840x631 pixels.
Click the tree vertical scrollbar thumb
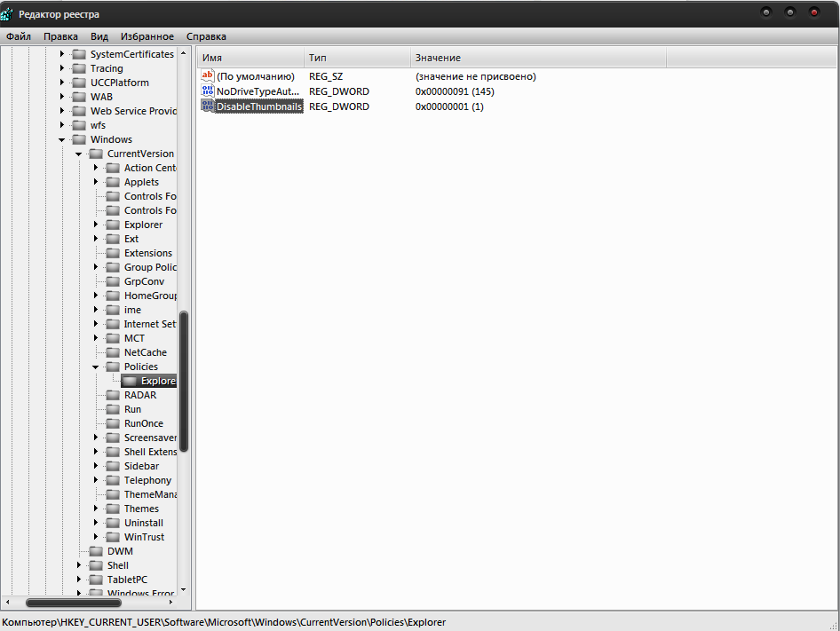click(184, 382)
